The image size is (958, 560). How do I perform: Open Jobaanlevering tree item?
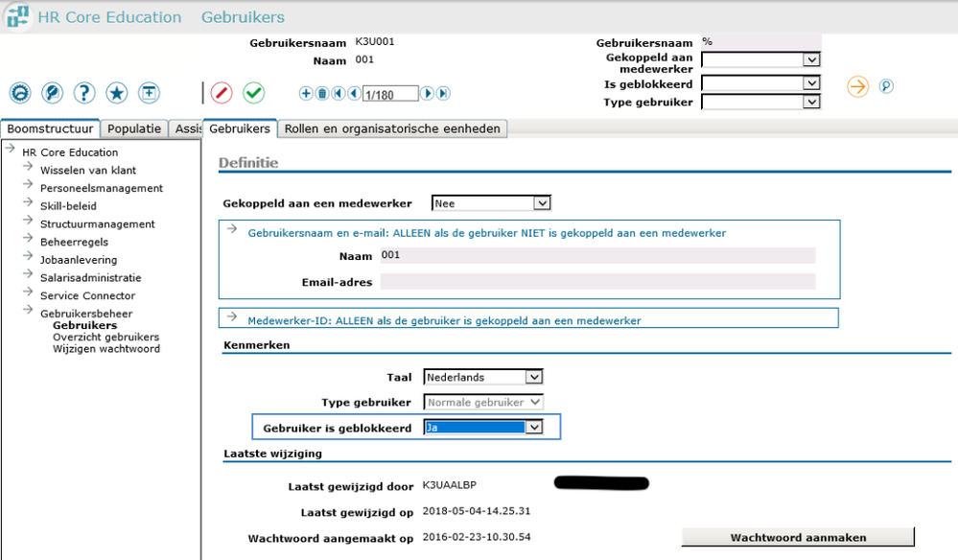coord(79,260)
